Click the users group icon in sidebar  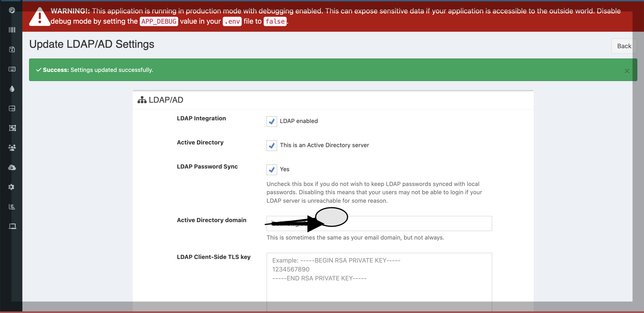[x=12, y=147]
